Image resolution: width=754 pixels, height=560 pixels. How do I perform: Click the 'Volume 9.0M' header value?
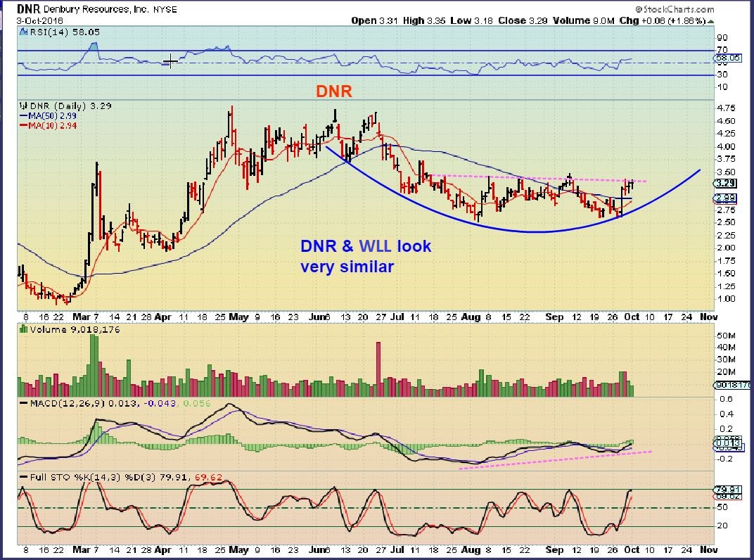584,20
